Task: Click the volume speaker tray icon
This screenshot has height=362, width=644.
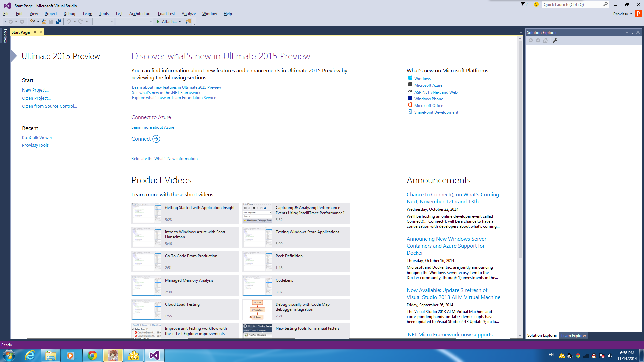Action: pos(610,356)
